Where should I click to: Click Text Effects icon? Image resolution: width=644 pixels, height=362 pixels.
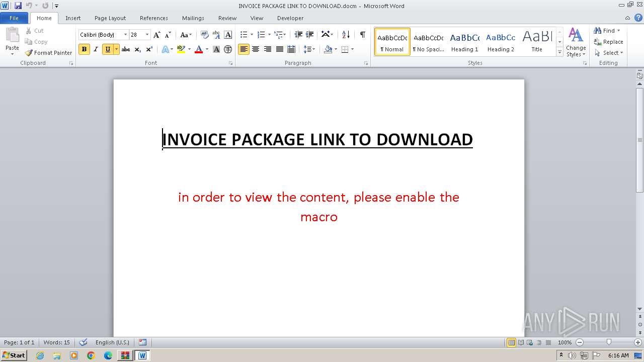pos(165,49)
